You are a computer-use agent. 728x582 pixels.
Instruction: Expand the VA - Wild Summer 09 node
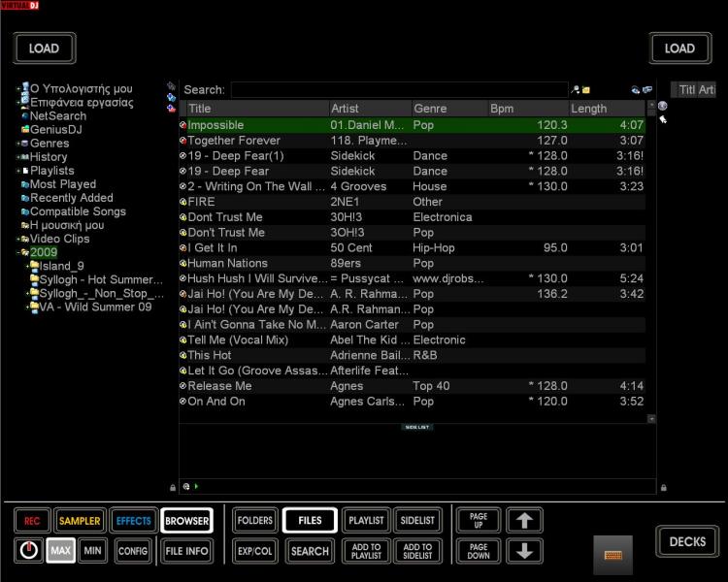(x=27, y=307)
